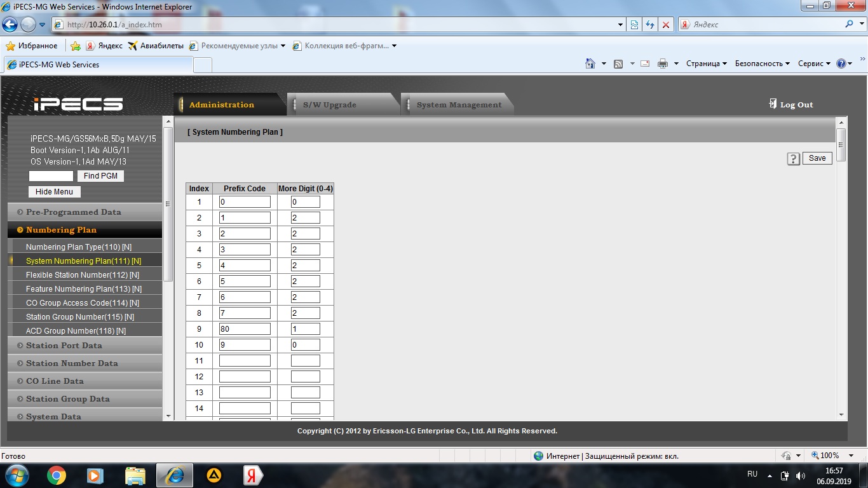The height and width of the screenshot is (488, 868).
Task: Click the Save button
Action: tap(817, 158)
